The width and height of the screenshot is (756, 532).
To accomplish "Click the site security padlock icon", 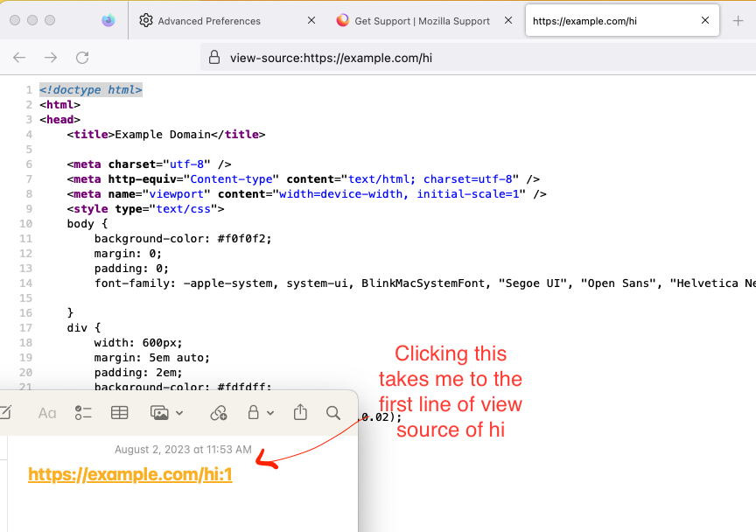I will (214, 58).
